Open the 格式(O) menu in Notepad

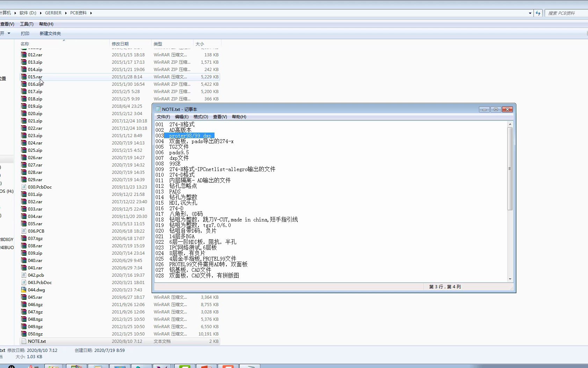tap(202, 117)
